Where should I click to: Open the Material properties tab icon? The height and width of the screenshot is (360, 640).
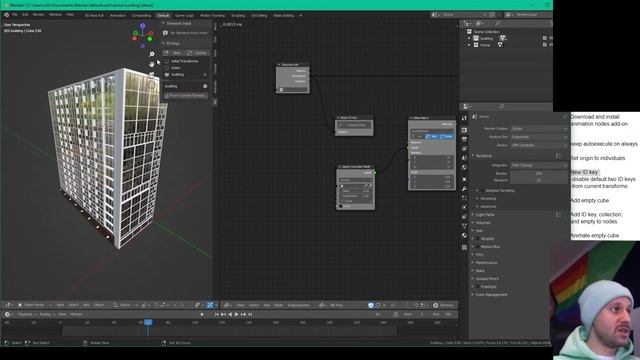pyautogui.click(x=464, y=236)
